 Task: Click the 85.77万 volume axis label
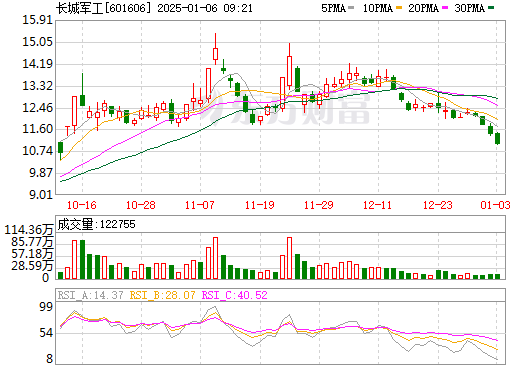coord(32,242)
